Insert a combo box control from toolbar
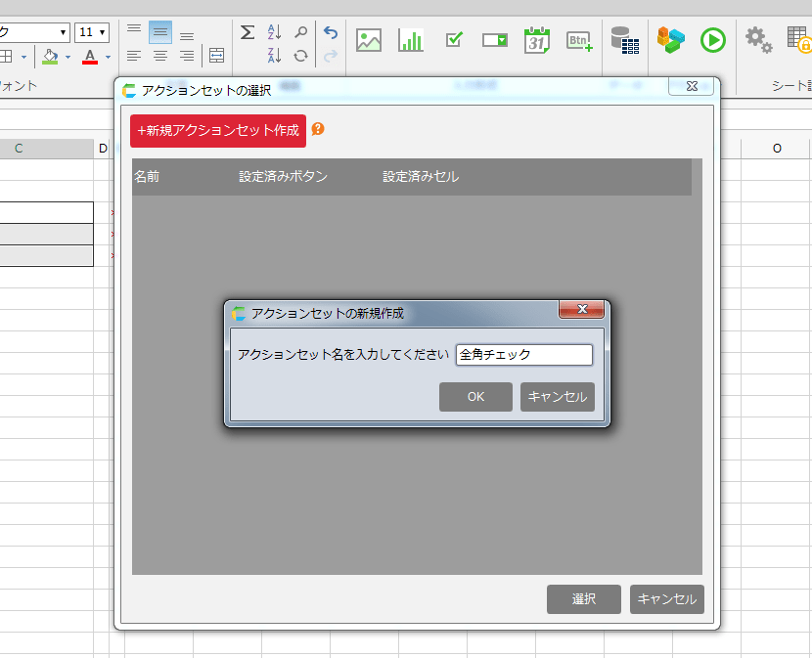This screenshot has width=812, height=658. pos(495,40)
